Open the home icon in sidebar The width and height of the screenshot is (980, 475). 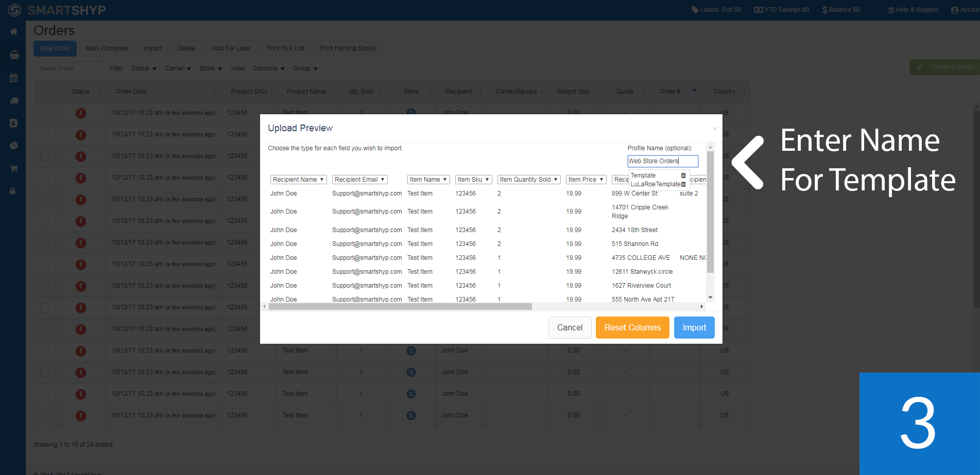tap(14, 32)
